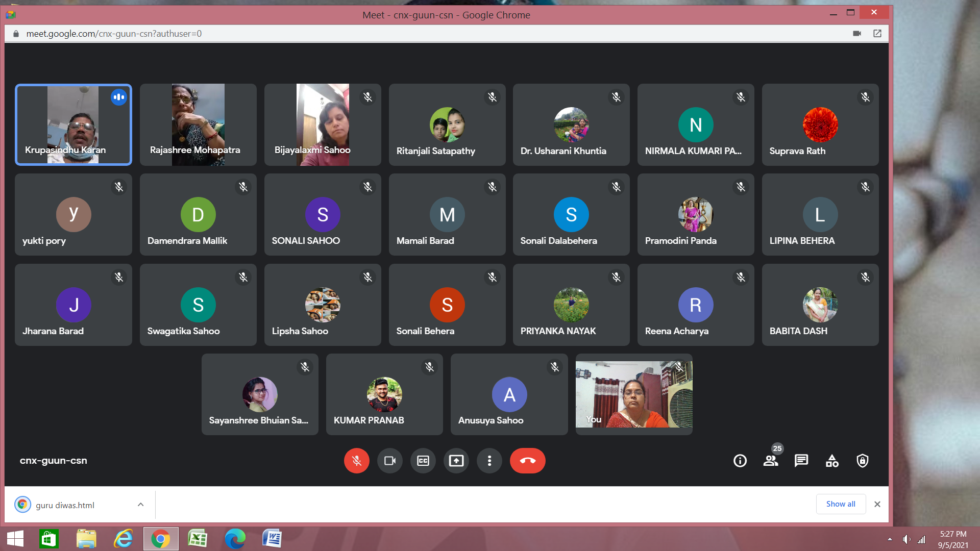
Task: Show the participants list with 25 badge
Action: point(771,461)
